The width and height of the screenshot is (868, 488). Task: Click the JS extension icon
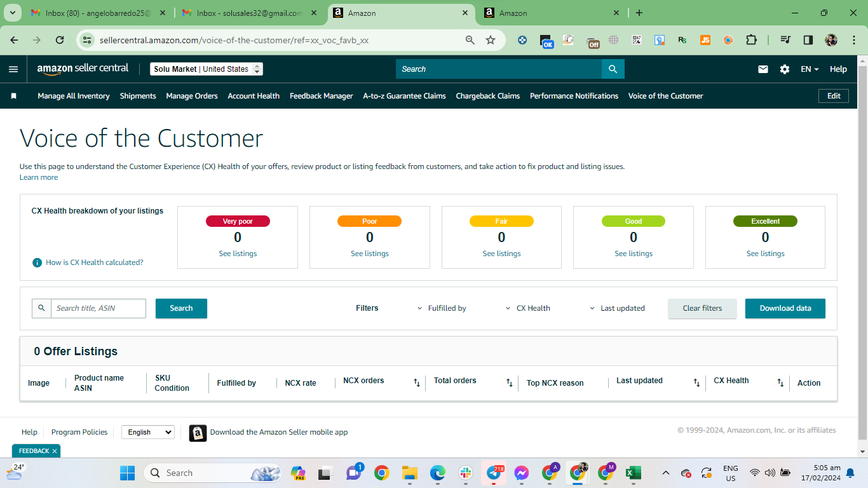[705, 40]
